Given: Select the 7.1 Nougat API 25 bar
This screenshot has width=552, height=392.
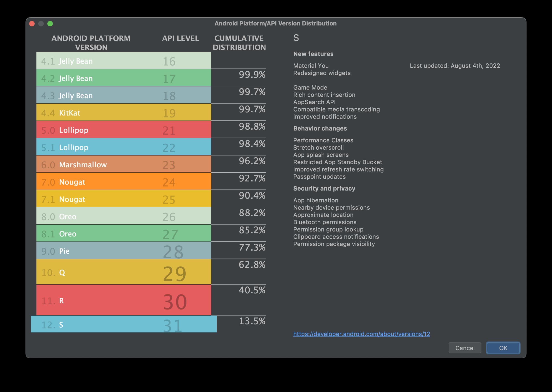Looking at the screenshot, I should click(x=123, y=199).
